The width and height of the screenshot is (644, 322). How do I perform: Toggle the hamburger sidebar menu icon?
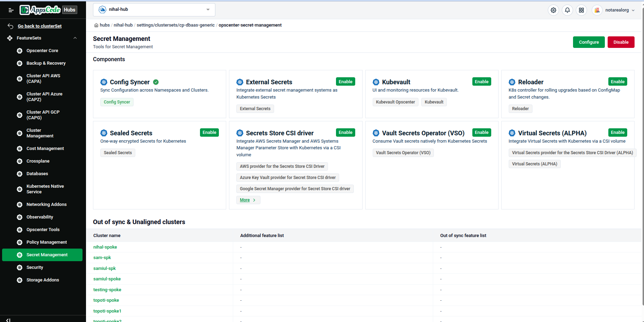pyautogui.click(x=11, y=10)
